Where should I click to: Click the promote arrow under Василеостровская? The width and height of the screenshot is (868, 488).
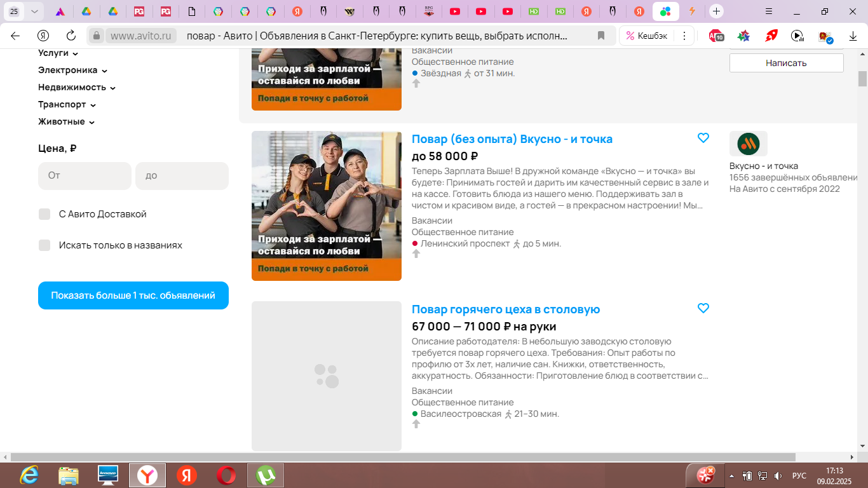pos(416,424)
